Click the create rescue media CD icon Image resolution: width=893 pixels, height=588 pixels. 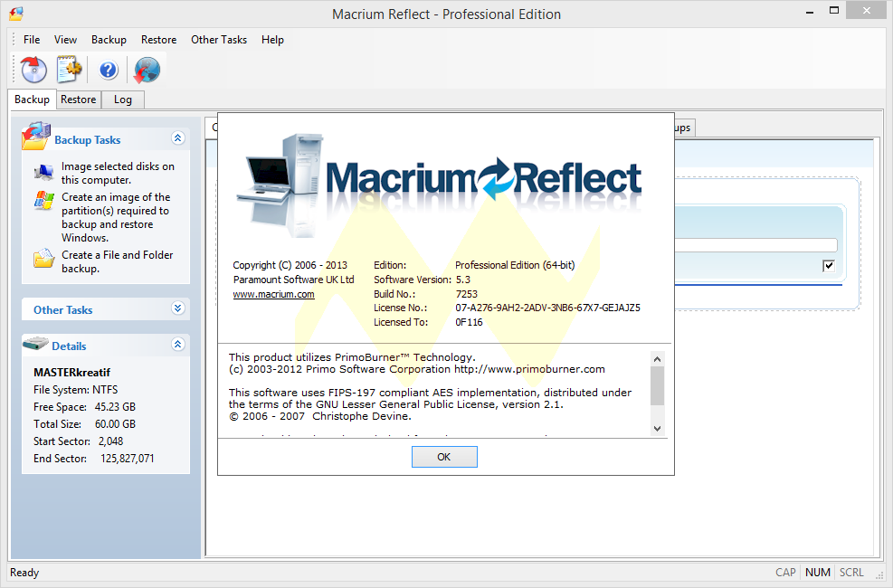click(33, 70)
